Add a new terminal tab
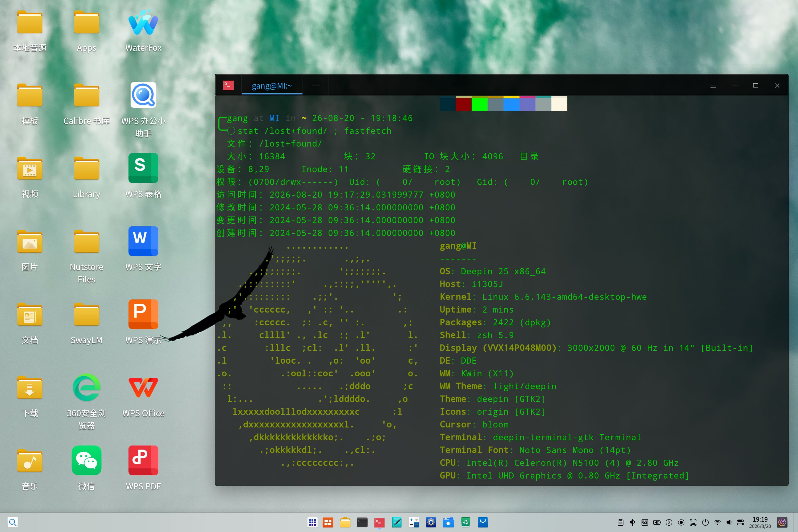The width and height of the screenshot is (798, 532). click(x=316, y=85)
